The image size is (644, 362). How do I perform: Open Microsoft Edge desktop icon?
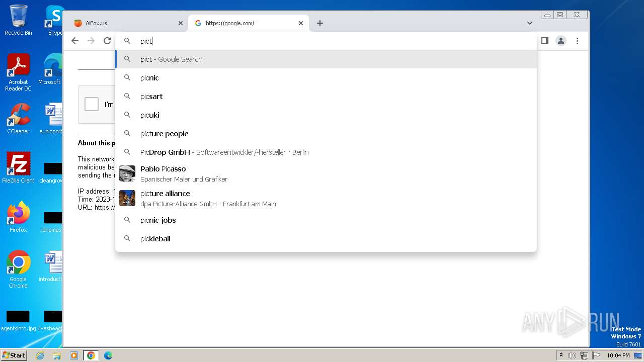(50, 69)
